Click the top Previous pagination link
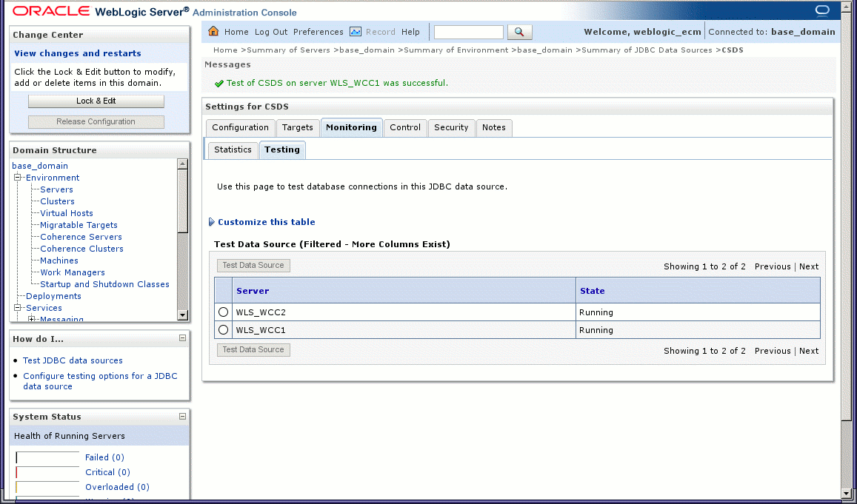Image resolution: width=857 pixels, height=504 pixels. coord(773,266)
